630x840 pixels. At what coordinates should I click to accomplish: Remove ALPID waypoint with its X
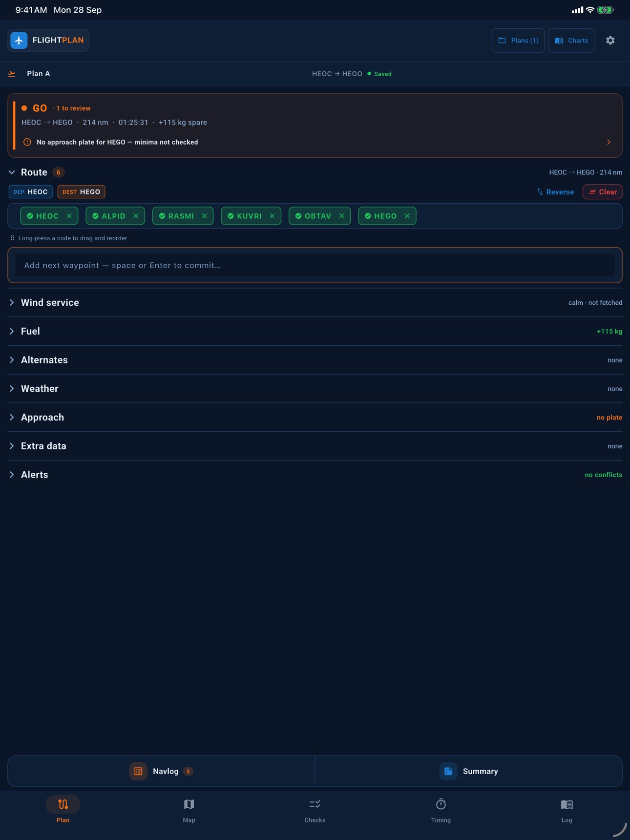point(136,216)
